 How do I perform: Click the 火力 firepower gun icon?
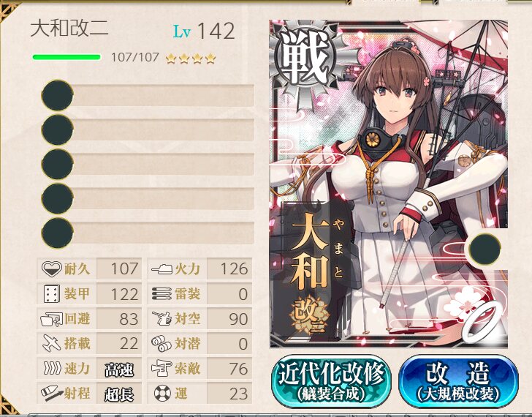[x=161, y=269]
